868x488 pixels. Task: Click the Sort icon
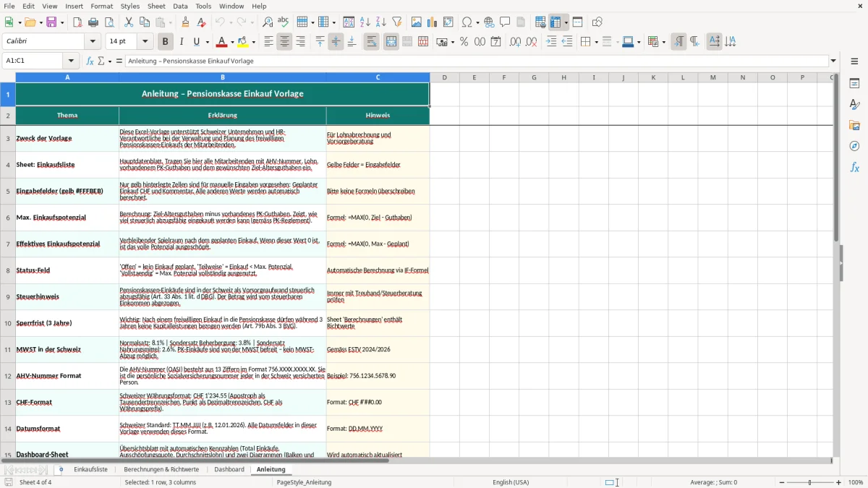tap(349, 22)
